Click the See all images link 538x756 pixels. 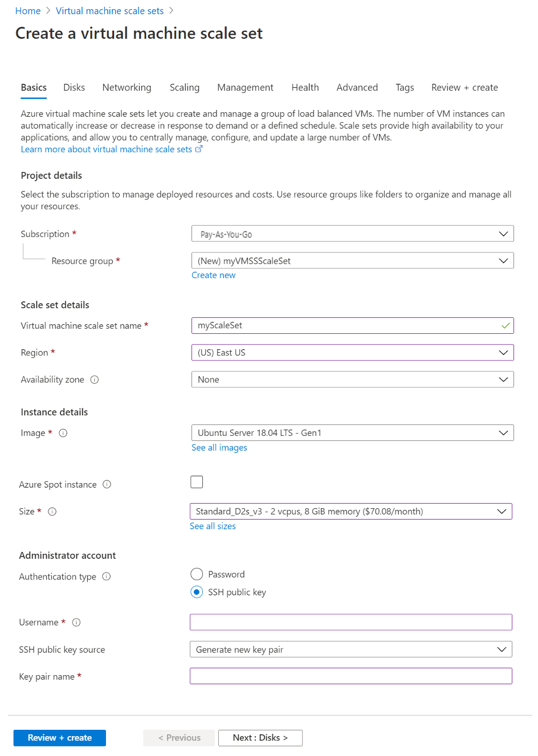pyautogui.click(x=219, y=448)
